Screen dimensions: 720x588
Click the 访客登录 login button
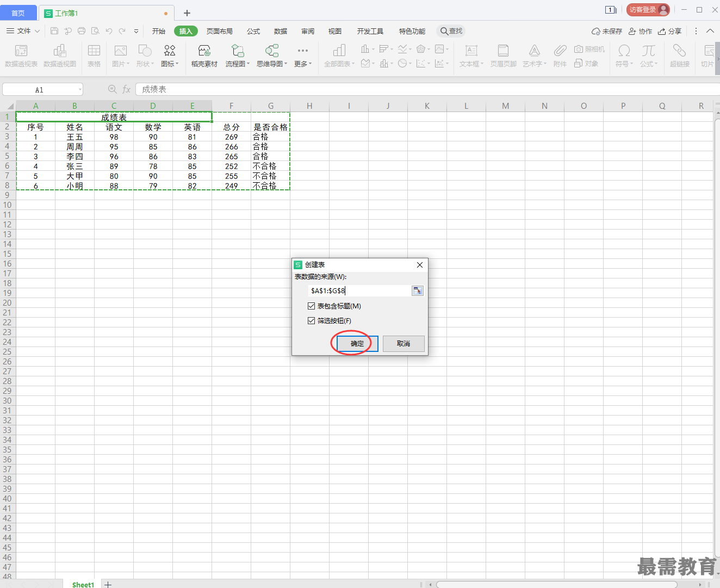648,10
